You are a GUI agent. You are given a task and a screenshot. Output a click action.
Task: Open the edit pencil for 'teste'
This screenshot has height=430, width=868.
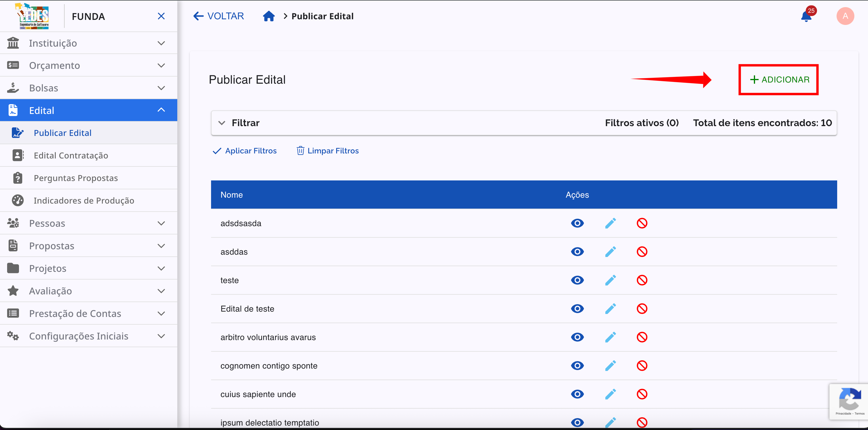[611, 280]
